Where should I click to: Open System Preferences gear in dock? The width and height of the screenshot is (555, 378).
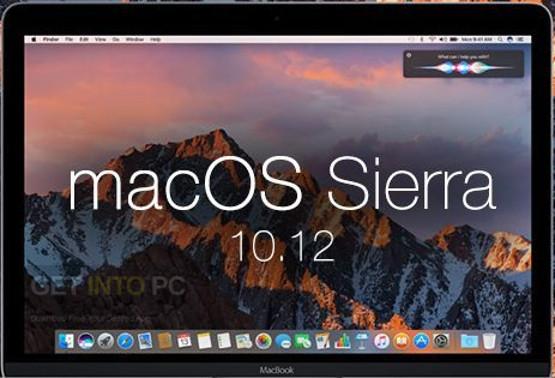441,341
